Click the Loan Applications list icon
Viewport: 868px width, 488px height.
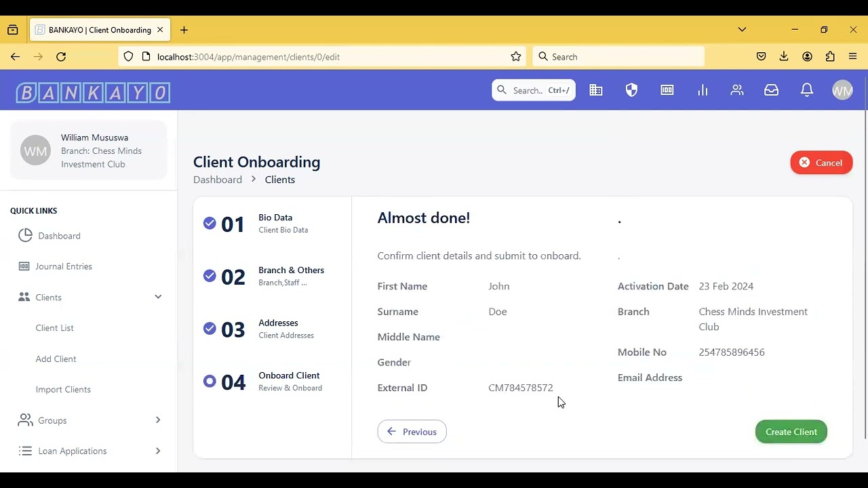25,451
